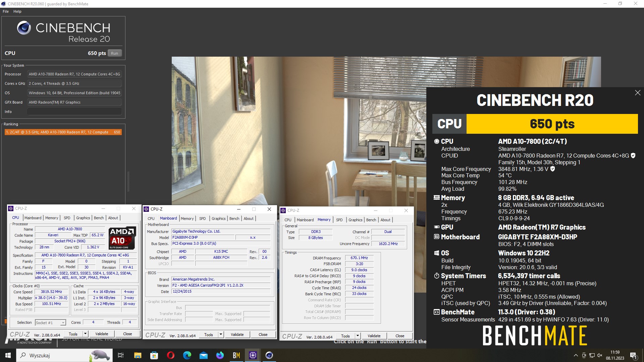Expand Tools dropdown arrow in right CPU-Z window
Image resolution: width=644 pixels, height=362 pixels.
click(x=358, y=336)
